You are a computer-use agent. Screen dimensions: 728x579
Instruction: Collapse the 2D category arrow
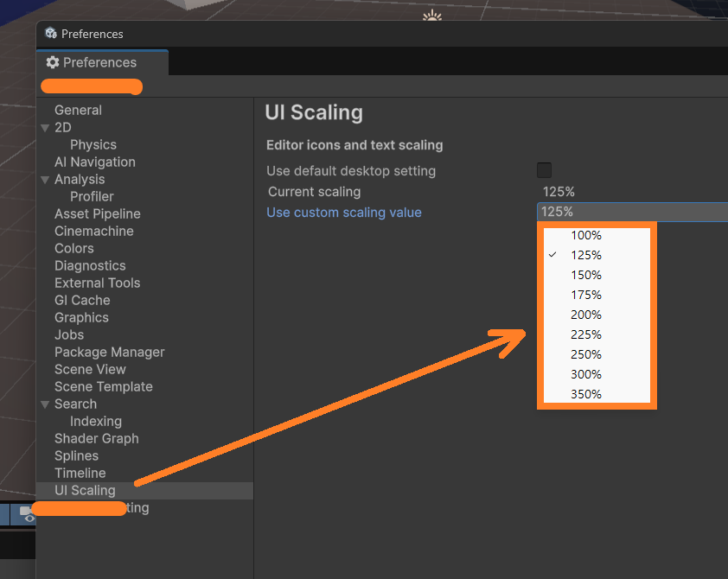(45, 128)
